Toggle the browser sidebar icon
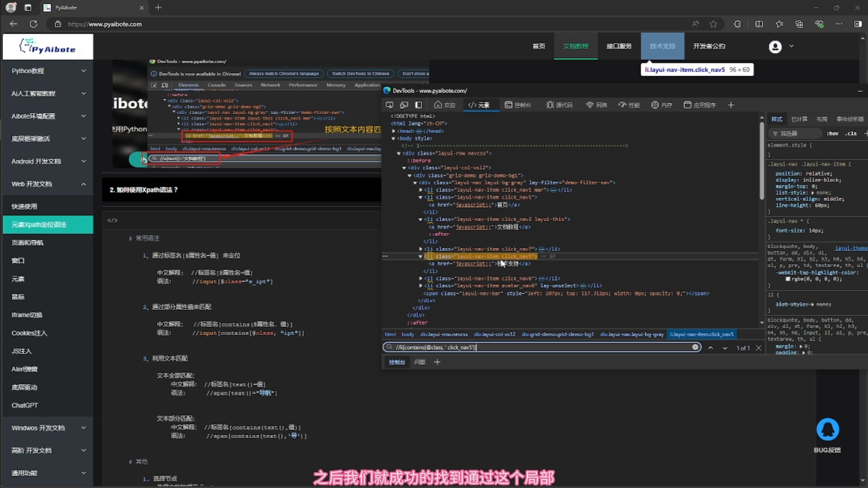This screenshot has width=868, height=488. tap(858, 24)
